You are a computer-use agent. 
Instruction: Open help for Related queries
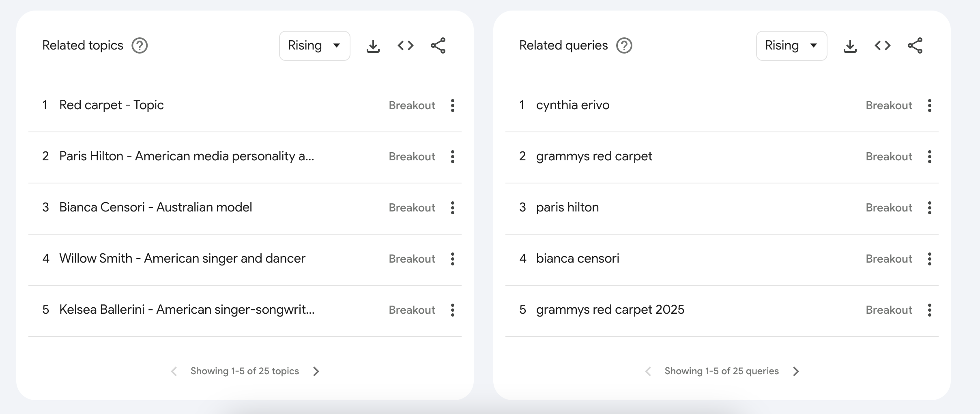[624, 45]
